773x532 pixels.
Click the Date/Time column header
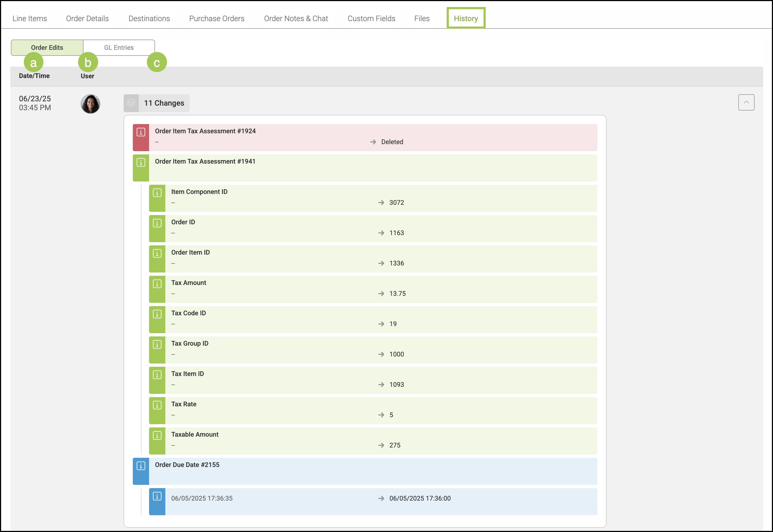click(x=34, y=76)
